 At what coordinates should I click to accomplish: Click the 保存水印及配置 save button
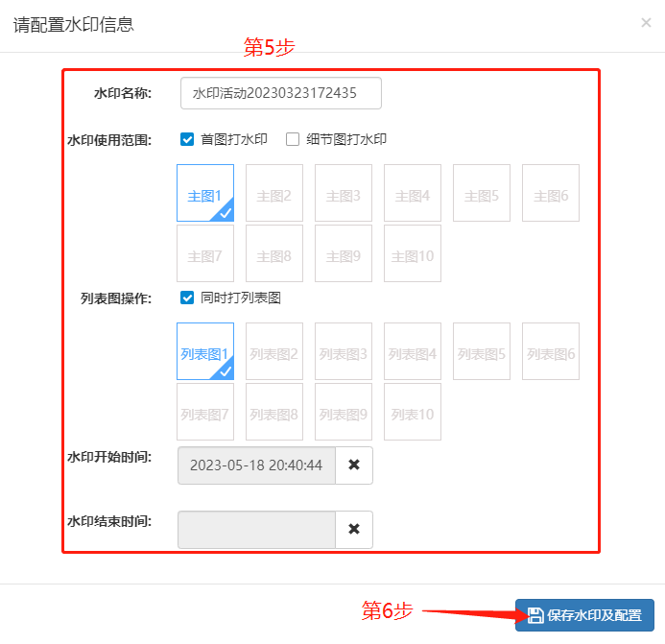(584, 615)
